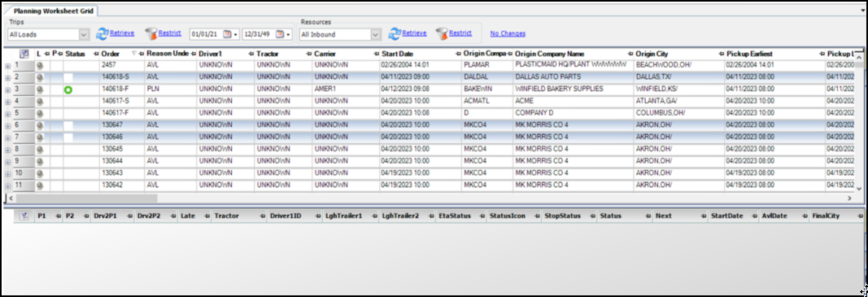This screenshot has height=297, width=868.
Task: Click the green circle status icon on row 3
Action: pyautogui.click(x=68, y=90)
